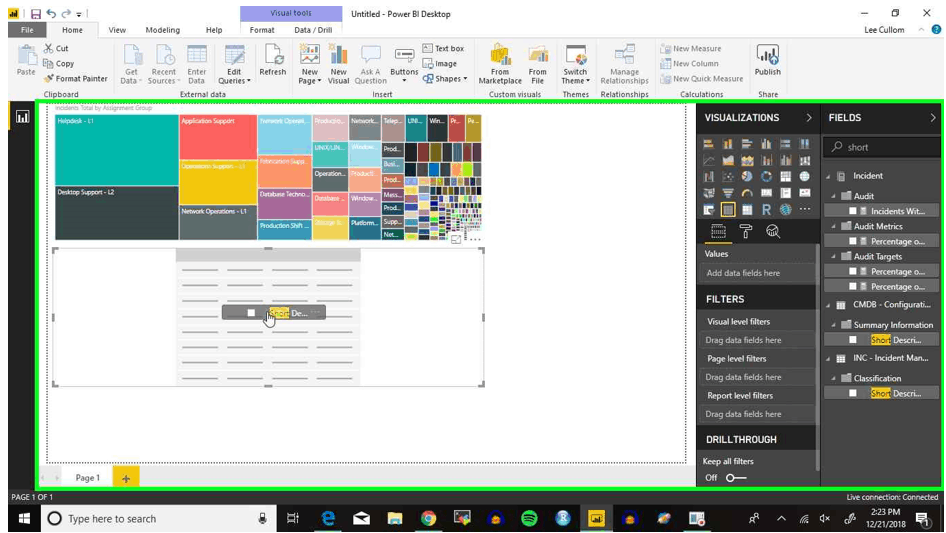Toggle the Keep all filters switch
Screen dimensions: 946x533
[735, 477]
